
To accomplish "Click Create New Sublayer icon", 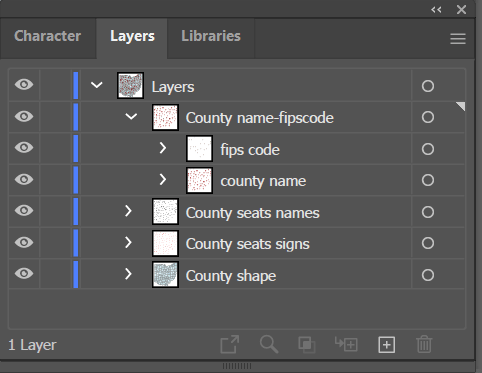I will 346,344.
